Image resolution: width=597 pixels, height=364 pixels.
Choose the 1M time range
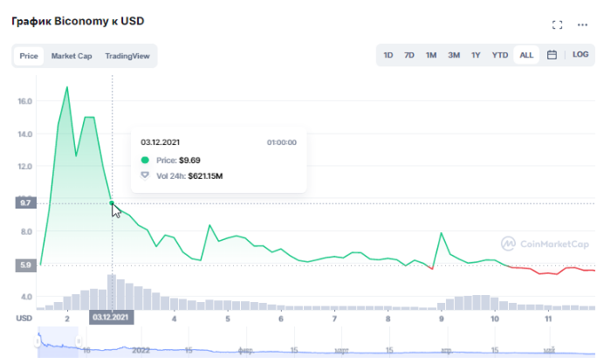pos(431,55)
